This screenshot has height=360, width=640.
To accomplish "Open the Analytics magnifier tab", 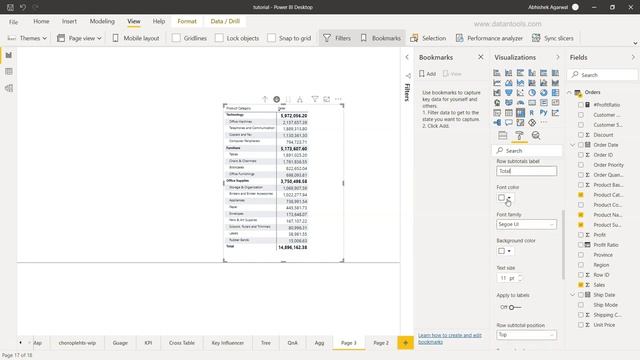I will coord(536,136).
